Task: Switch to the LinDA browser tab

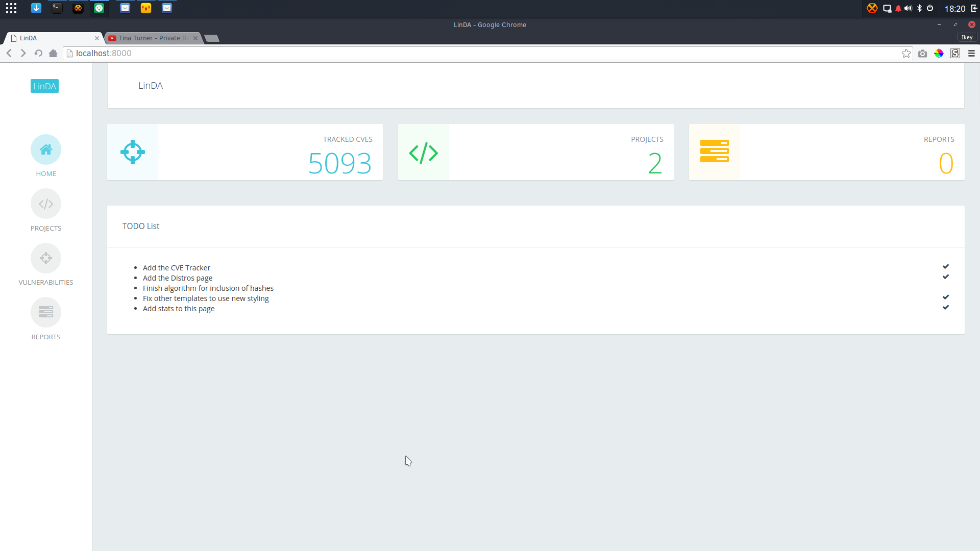Action: click(54, 38)
